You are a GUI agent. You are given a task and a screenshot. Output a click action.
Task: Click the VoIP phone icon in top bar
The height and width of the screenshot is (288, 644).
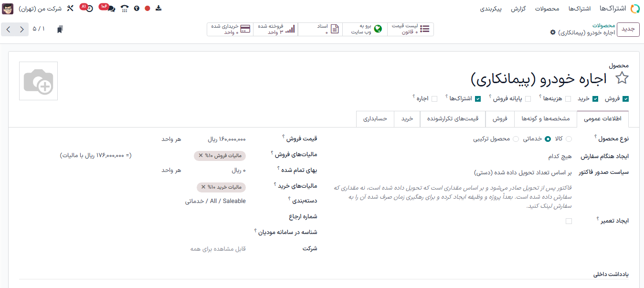(125, 9)
